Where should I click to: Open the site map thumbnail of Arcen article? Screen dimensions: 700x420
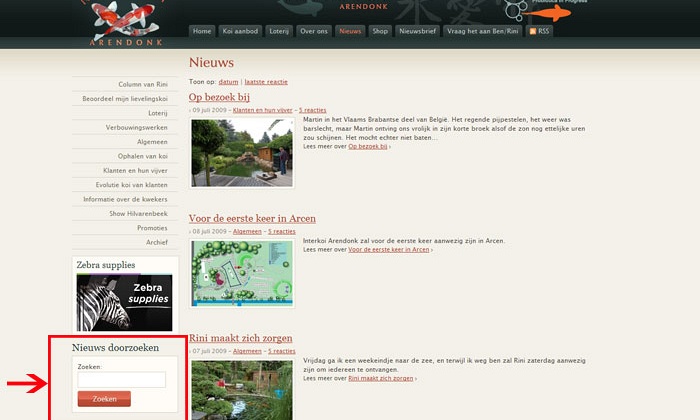[x=242, y=274]
